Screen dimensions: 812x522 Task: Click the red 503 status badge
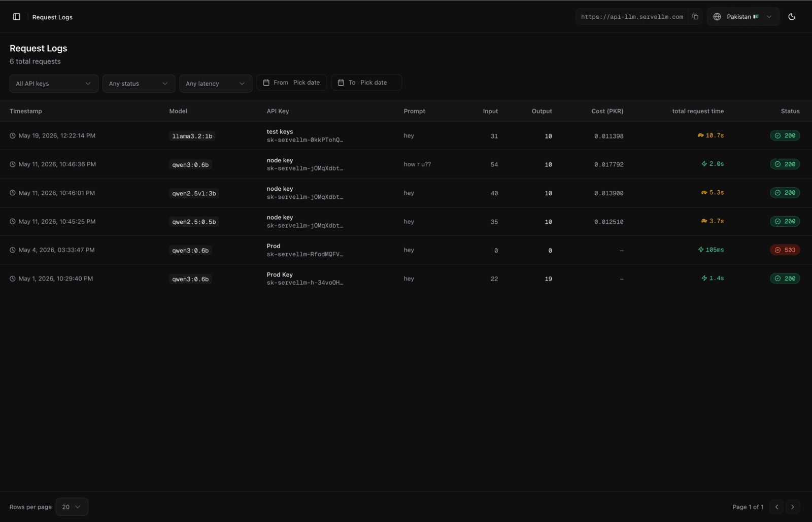(785, 250)
